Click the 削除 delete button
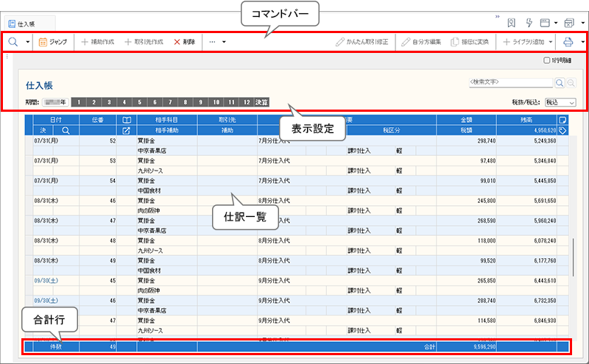589x364 pixels. (x=185, y=42)
